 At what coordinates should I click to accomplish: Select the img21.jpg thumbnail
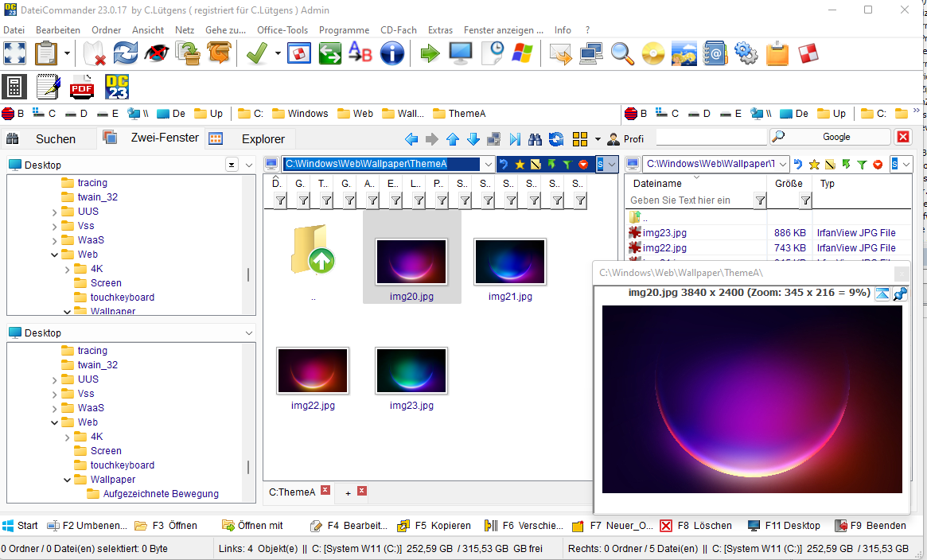click(510, 262)
